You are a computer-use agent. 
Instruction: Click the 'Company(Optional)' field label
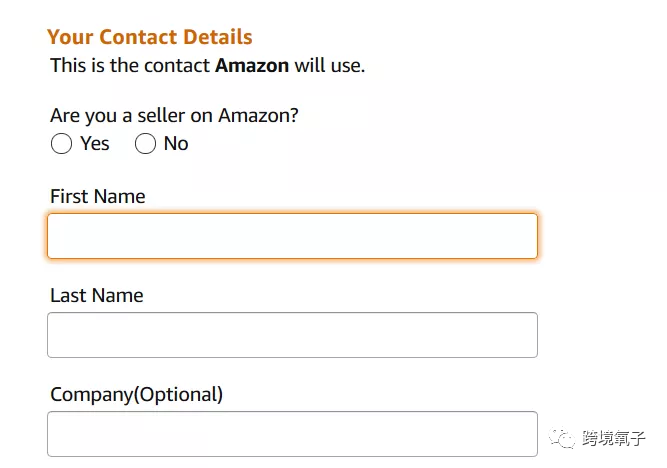[x=136, y=395]
